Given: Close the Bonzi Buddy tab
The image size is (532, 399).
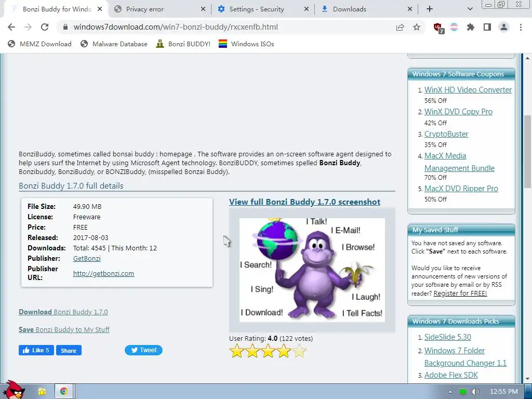Looking at the screenshot, I should coord(99,9).
